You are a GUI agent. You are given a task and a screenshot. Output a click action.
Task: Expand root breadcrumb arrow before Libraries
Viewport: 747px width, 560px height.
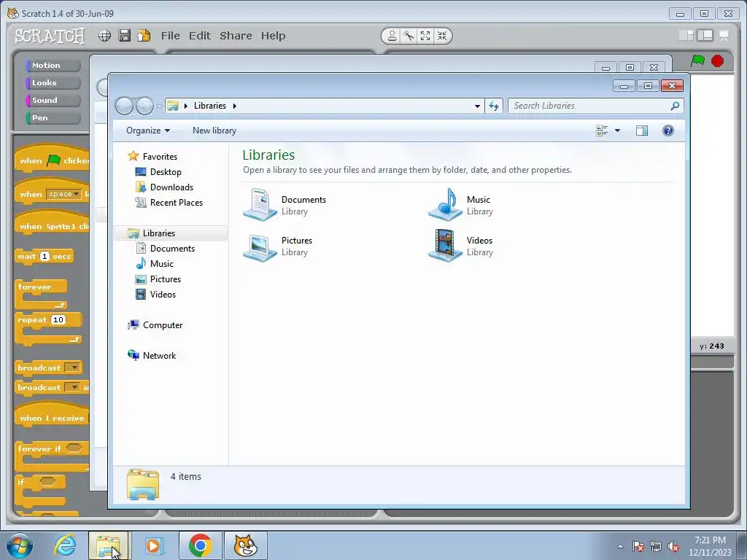tap(186, 106)
